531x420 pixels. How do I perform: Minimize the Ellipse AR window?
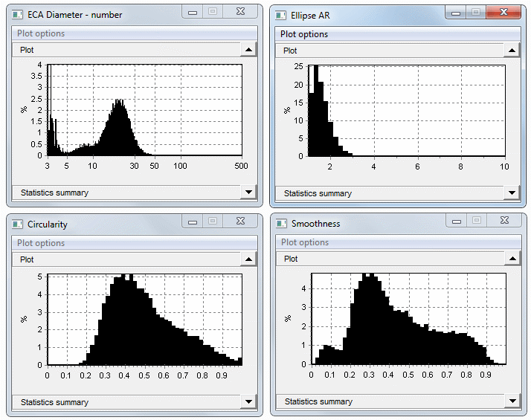[456, 13]
